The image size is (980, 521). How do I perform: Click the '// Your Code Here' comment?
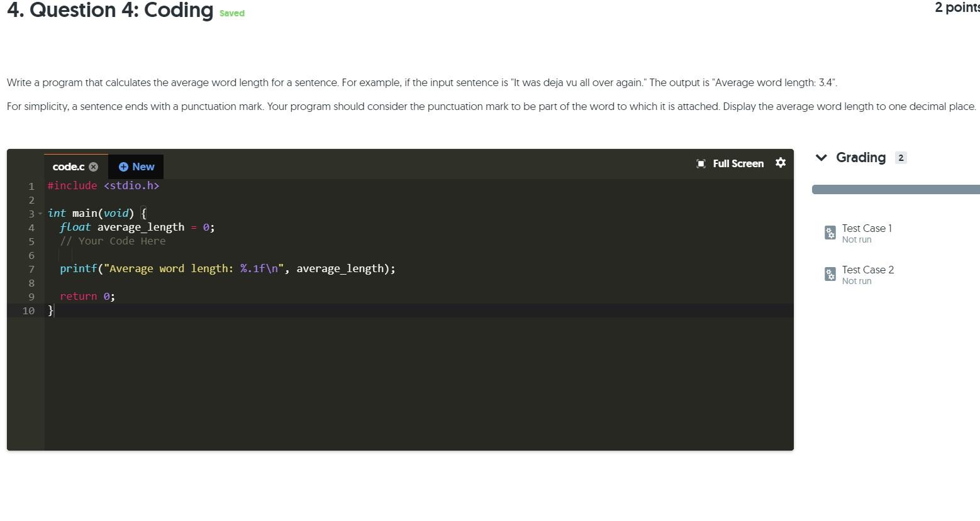tap(113, 241)
